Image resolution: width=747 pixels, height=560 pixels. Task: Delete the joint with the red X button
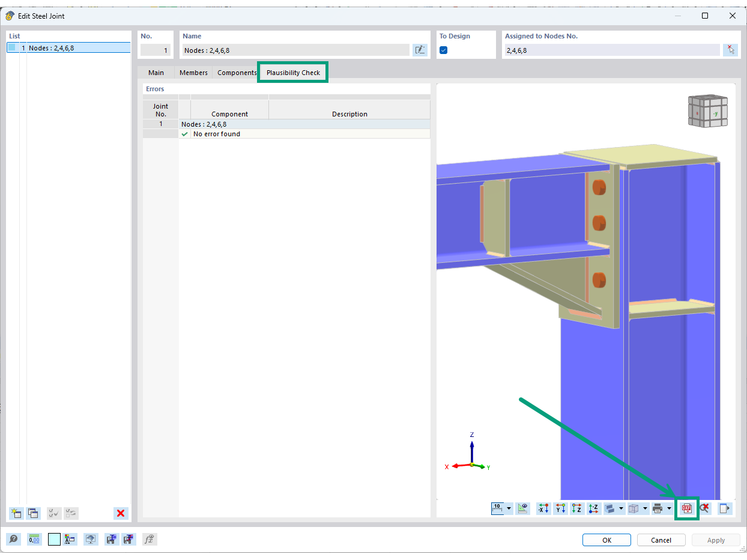click(121, 513)
